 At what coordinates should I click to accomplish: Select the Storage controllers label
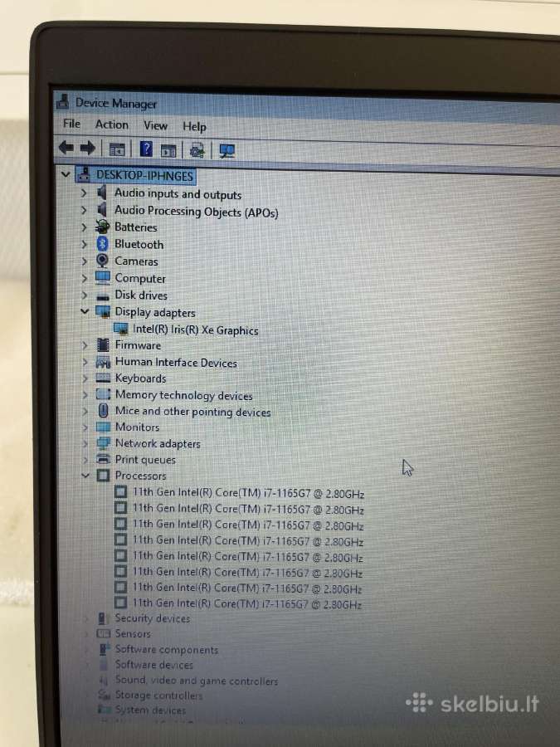coord(158,696)
